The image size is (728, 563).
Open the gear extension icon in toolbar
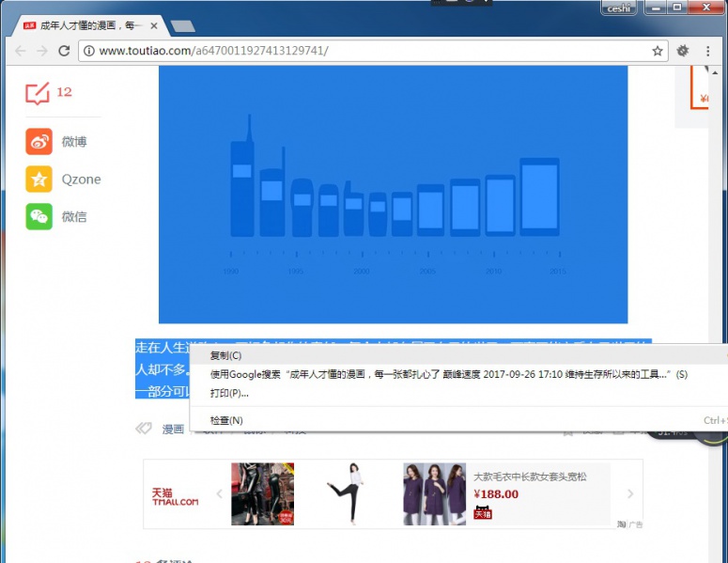tap(683, 51)
